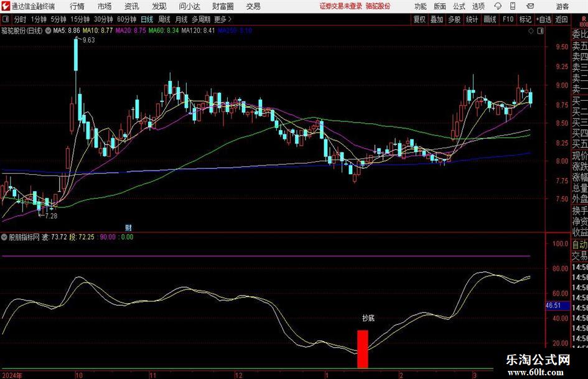
Task: Expand the dropdown circle next to 股朋指标网
Action: click(4, 236)
